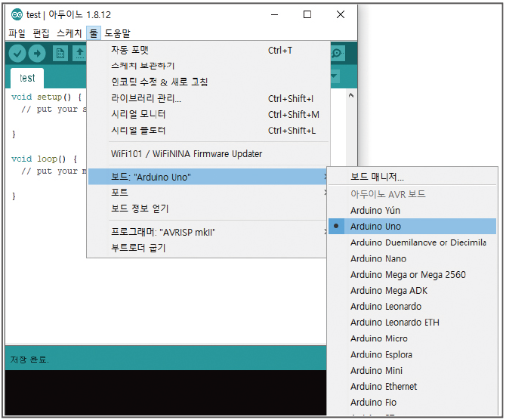
Task: Select Arduino Leonardo ETH board
Action: click(412, 323)
